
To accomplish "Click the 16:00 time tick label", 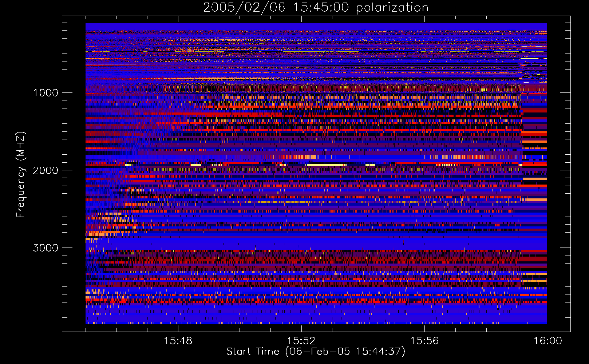I will pyautogui.click(x=548, y=341).
